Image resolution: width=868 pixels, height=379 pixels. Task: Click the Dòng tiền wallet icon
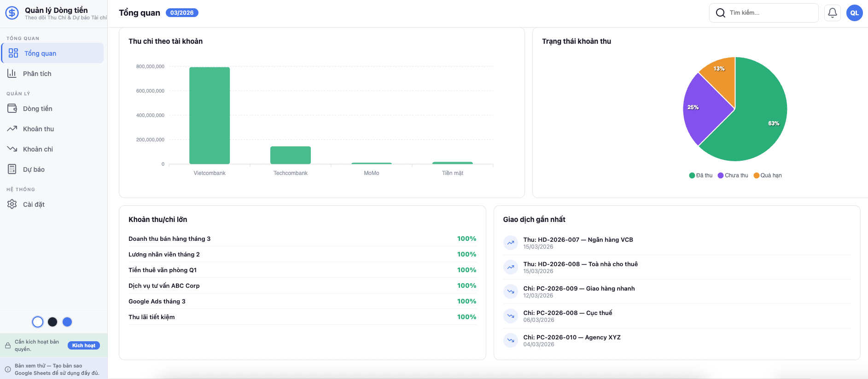(12, 109)
